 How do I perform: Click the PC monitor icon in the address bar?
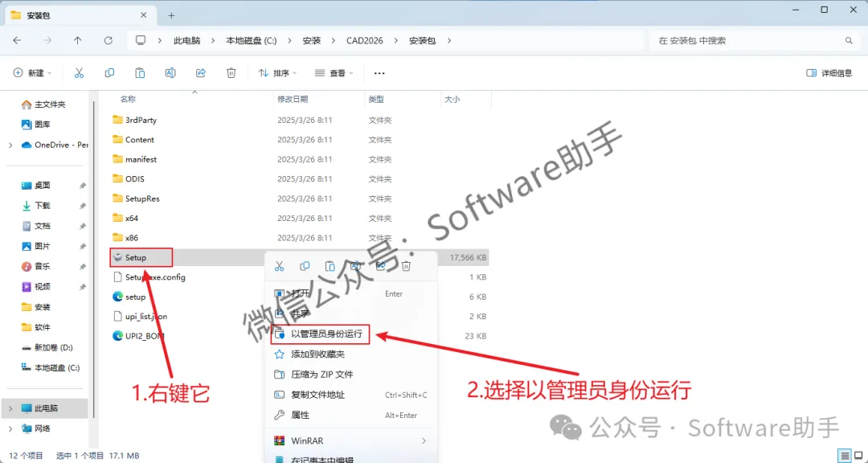pyautogui.click(x=141, y=40)
